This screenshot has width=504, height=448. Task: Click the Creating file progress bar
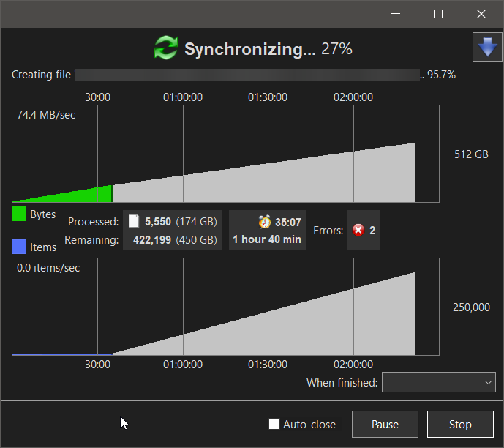247,75
